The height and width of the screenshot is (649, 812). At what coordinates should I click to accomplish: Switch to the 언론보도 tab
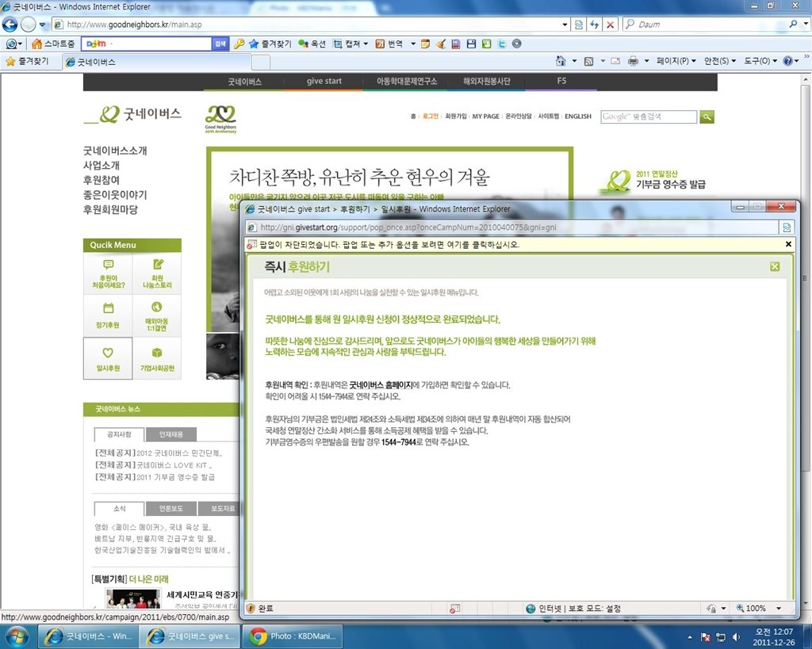tap(171, 509)
